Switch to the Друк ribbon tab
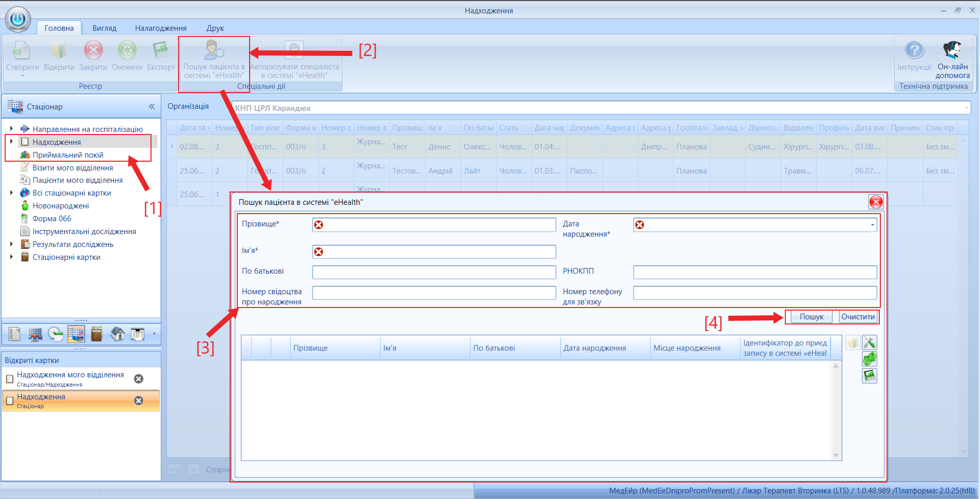This screenshot has width=980, height=499. [215, 28]
